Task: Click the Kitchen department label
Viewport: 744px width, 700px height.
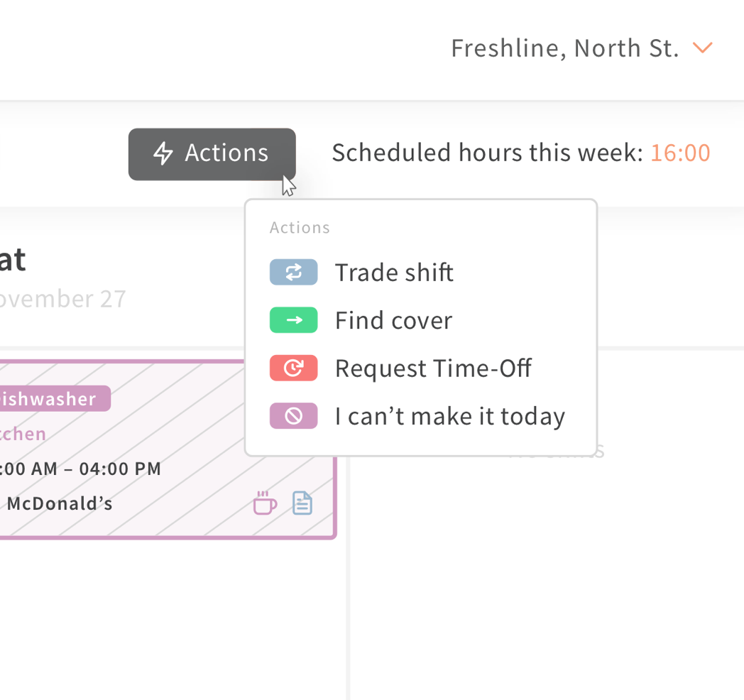Action: (23, 434)
